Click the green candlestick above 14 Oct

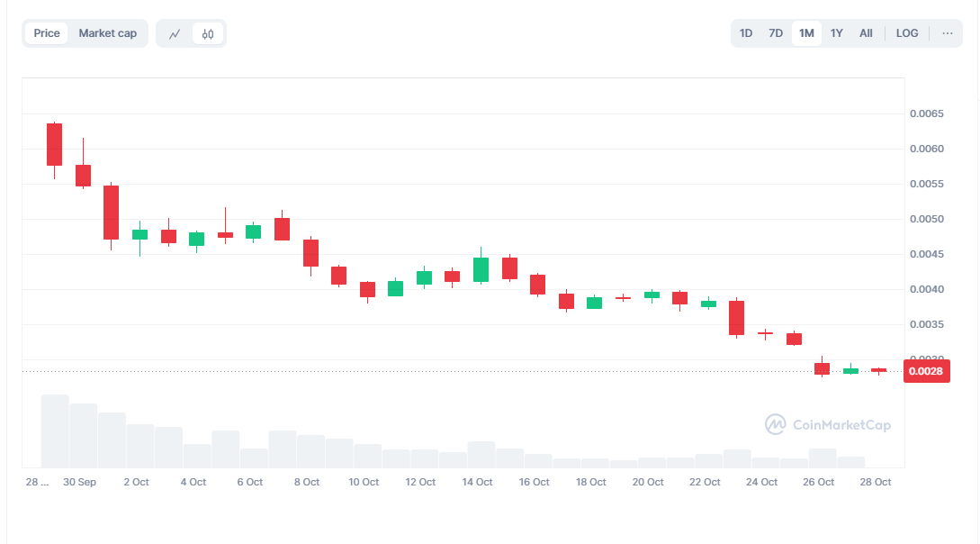click(x=481, y=268)
